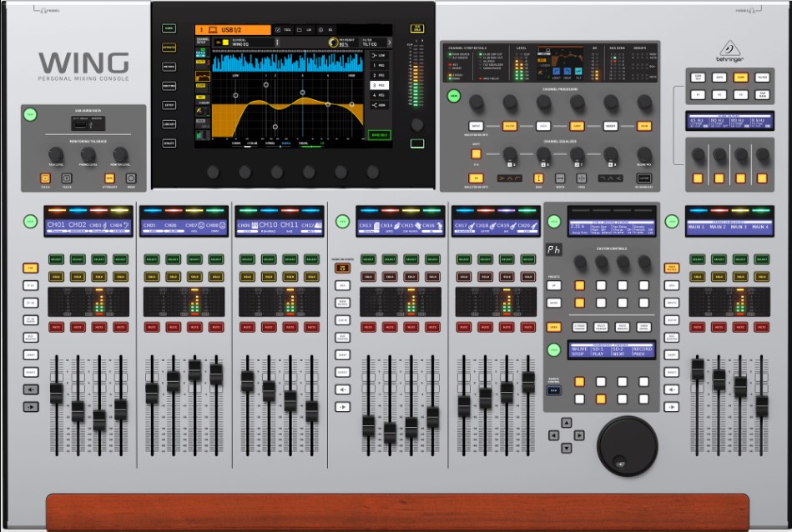Click the EQ Listen button
Viewport: 792px width, 532px height.
[x=643, y=178]
